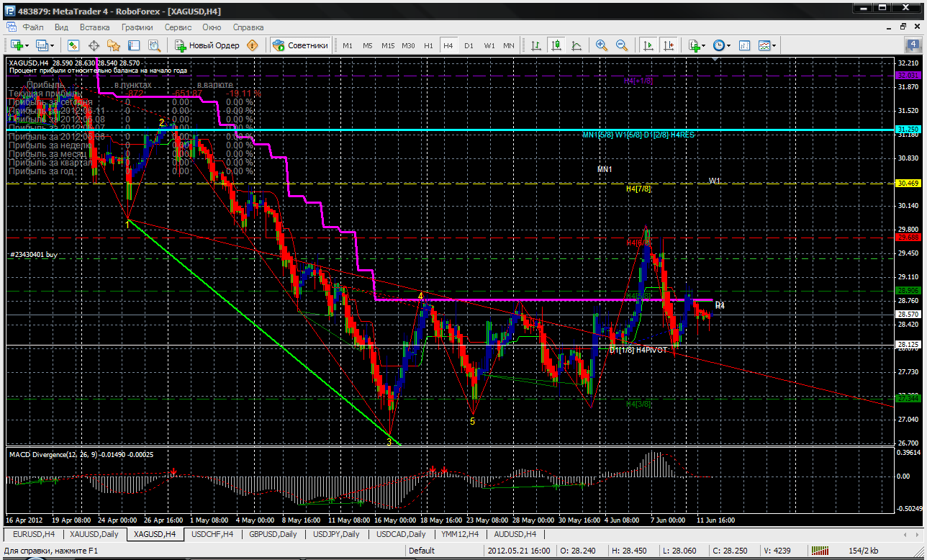Toggle the Советники expert advisors button

[x=301, y=45]
